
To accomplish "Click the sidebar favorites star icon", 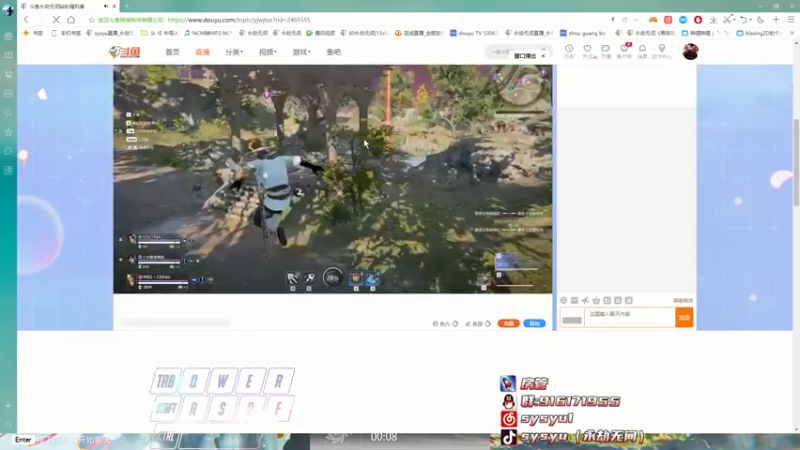I will [8, 132].
